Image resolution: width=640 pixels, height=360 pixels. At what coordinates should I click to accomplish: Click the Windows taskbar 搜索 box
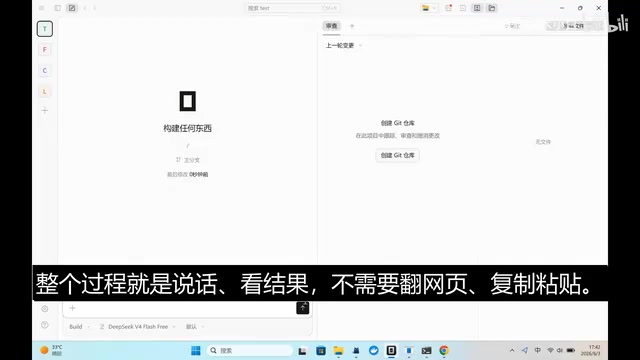point(250,351)
